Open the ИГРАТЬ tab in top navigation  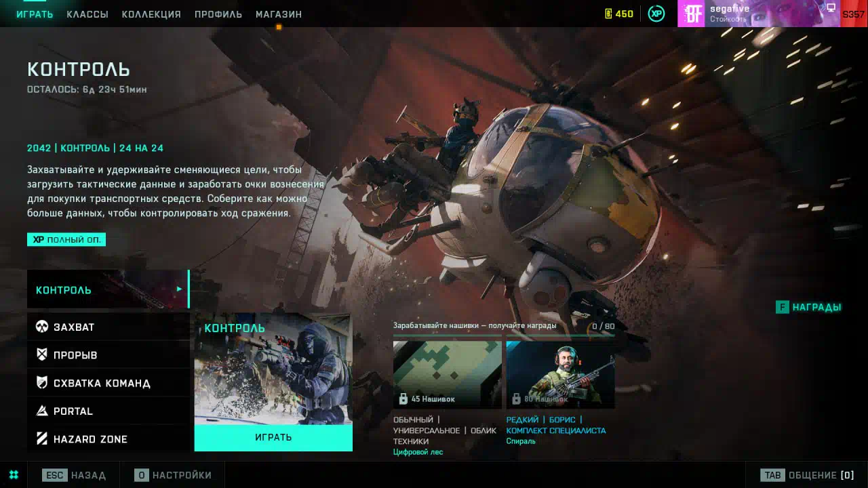(x=35, y=14)
